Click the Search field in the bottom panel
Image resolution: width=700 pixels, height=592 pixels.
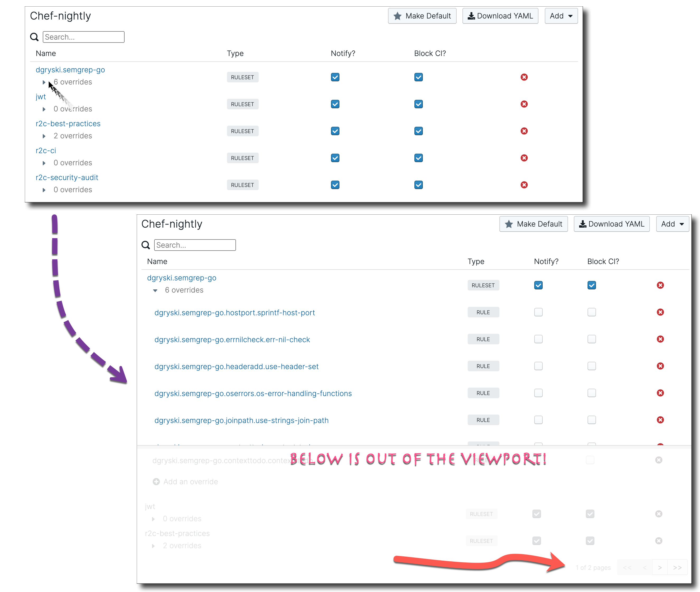tap(195, 245)
